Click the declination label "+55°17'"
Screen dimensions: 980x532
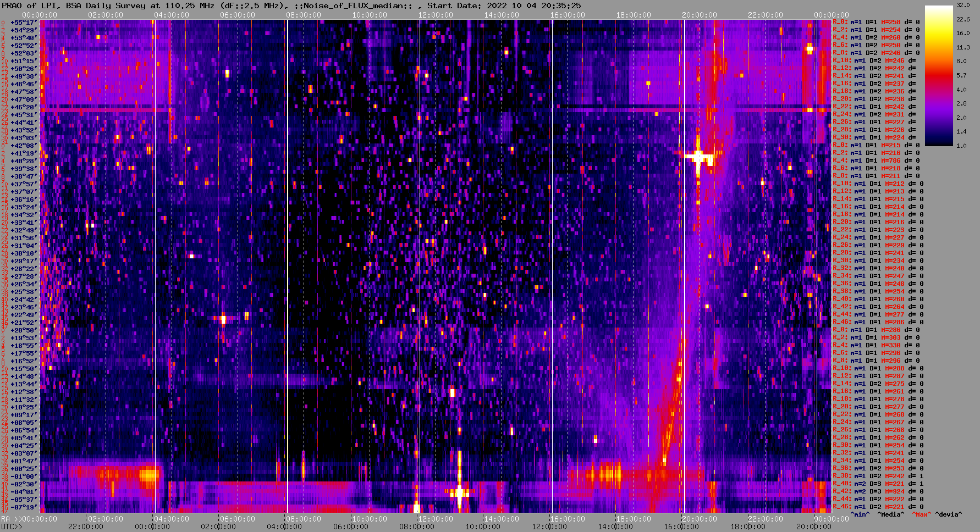23,23
